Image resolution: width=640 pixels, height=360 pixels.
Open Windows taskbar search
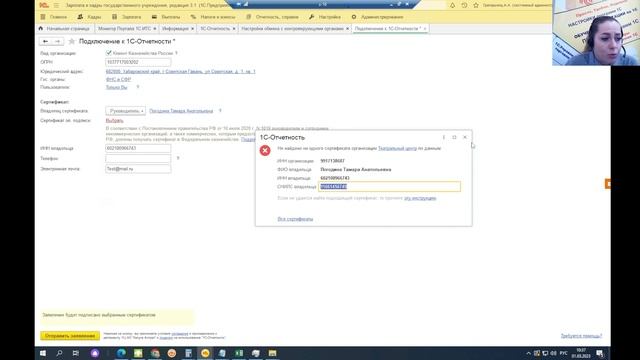click(59, 353)
